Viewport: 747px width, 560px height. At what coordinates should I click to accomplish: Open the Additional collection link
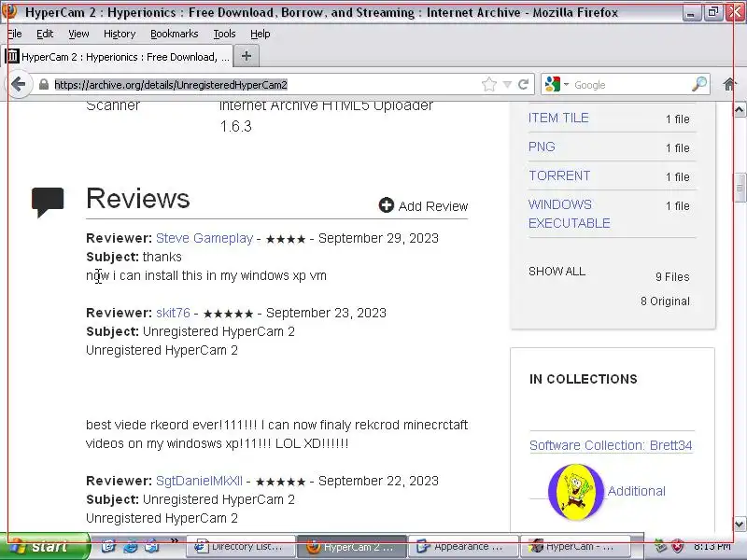tap(637, 491)
